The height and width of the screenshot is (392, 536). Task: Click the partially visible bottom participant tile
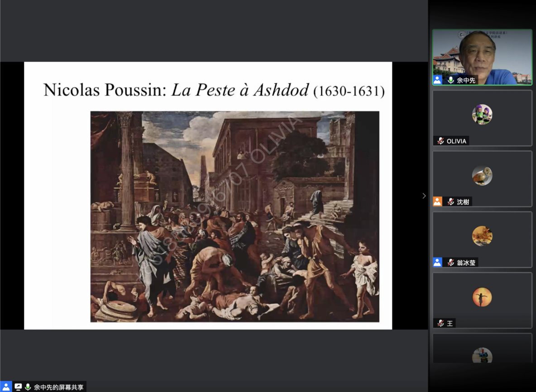tap(482, 349)
